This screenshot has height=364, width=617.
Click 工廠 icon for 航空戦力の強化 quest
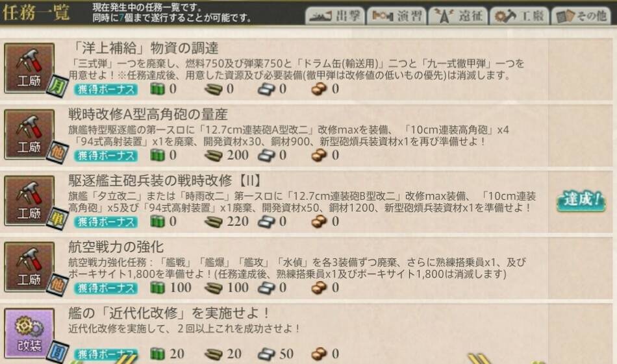29,267
